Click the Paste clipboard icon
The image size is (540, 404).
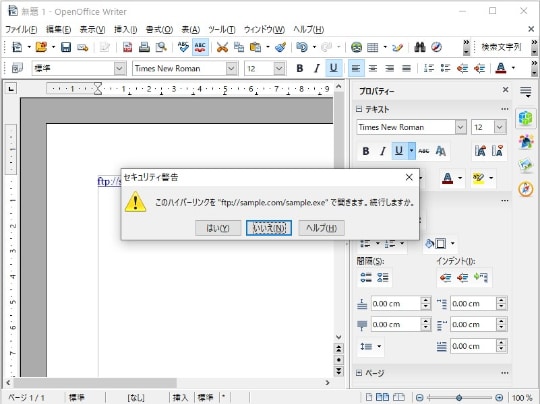coord(255,47)
